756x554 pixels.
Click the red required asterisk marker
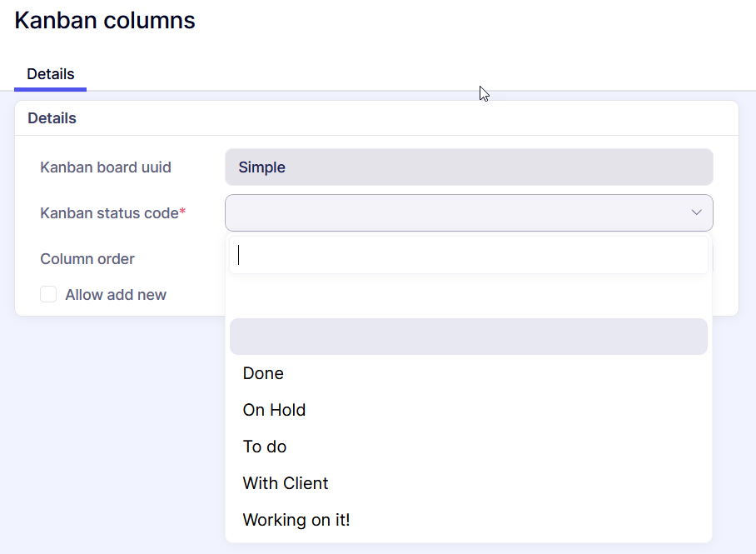[182, 212]
